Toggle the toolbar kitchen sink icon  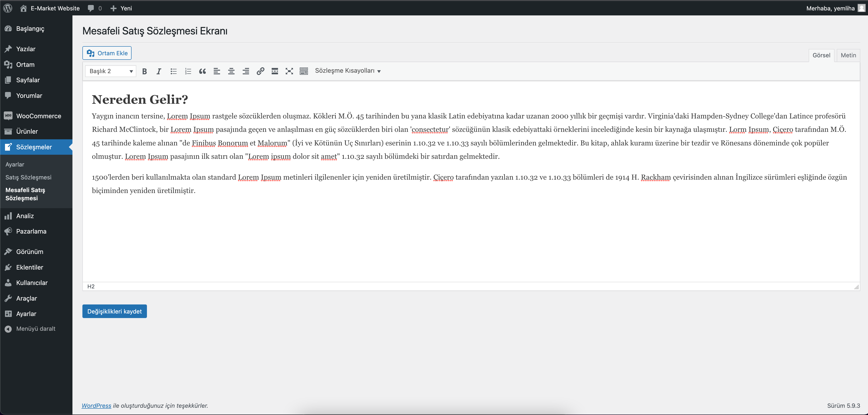[x=304, y=71]
